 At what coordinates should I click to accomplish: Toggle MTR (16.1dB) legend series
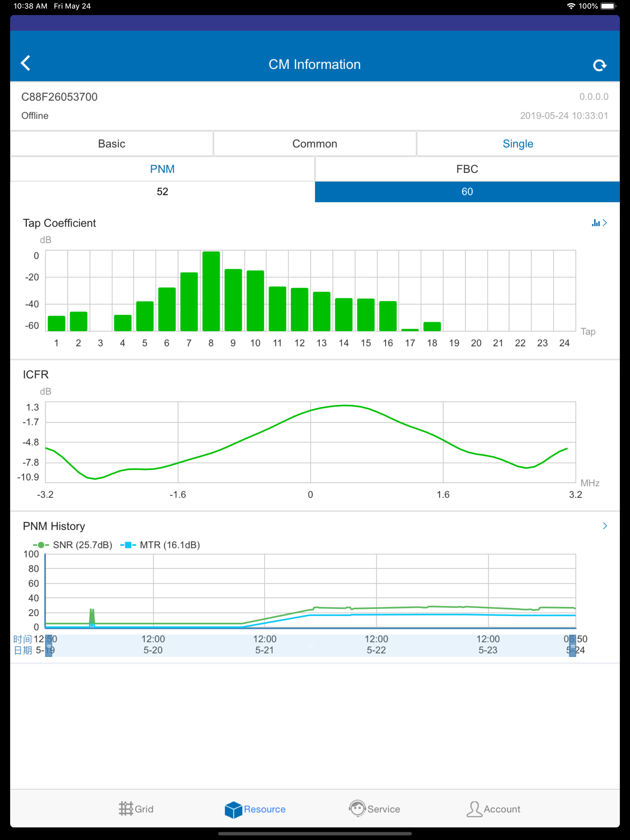(x=160, y=545)
